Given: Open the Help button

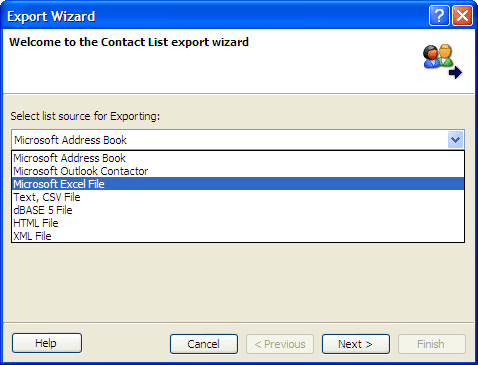Looking at the screenshot, I should tap(47, 343).
